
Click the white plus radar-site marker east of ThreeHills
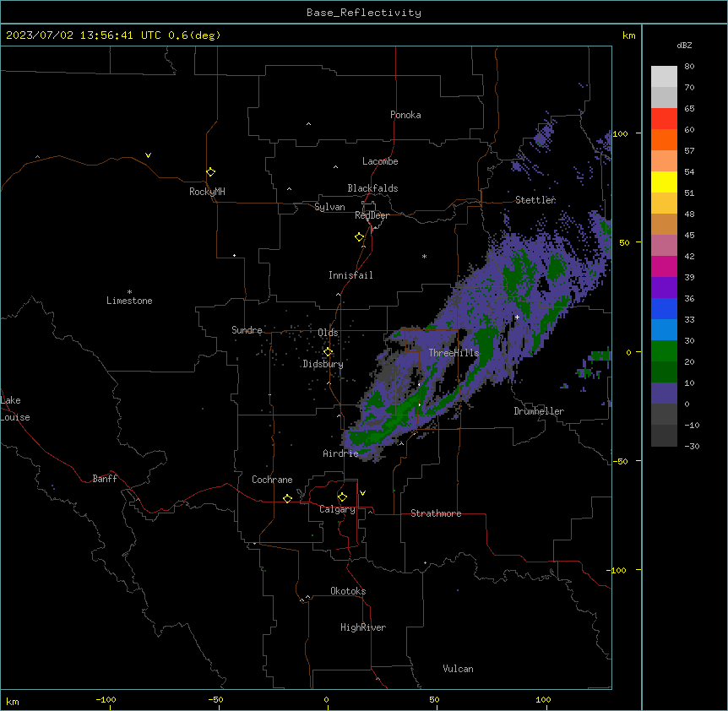(517, 317)
